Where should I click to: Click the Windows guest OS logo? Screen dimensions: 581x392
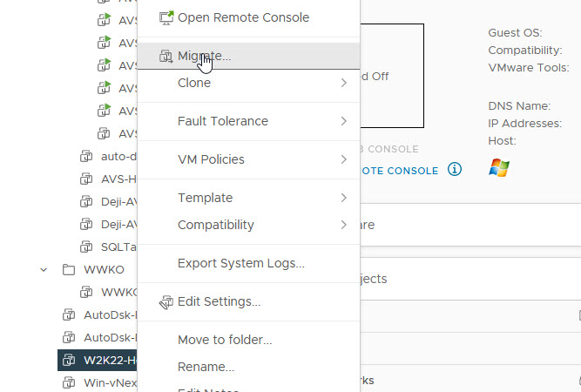[x=499, y=168]
